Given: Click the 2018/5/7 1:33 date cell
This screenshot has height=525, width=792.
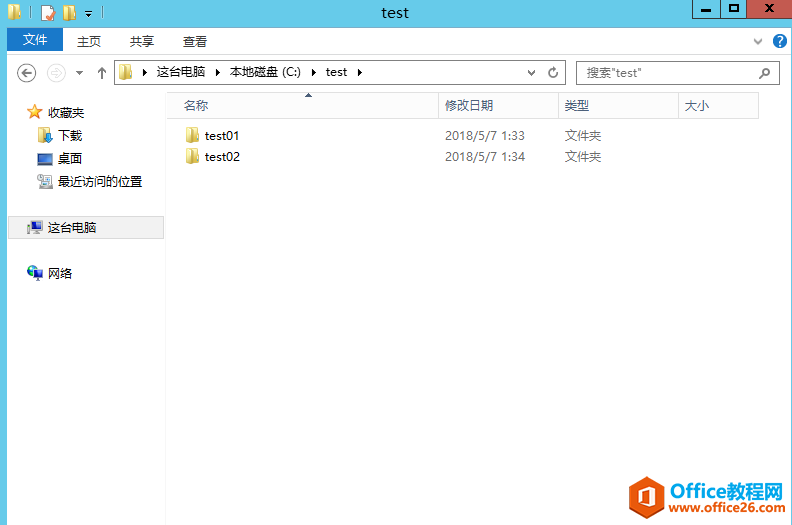Looking at the screenshot, I should [x=484, y=136].
